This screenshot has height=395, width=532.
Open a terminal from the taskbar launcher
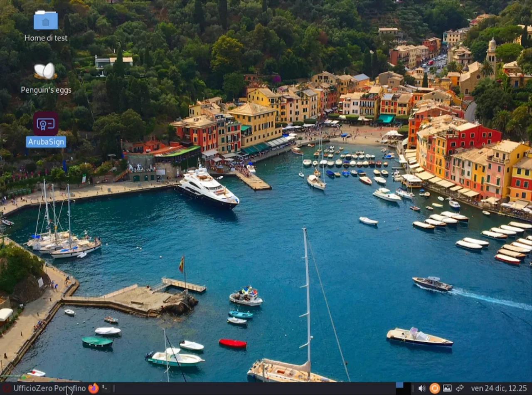coord(104,388)
